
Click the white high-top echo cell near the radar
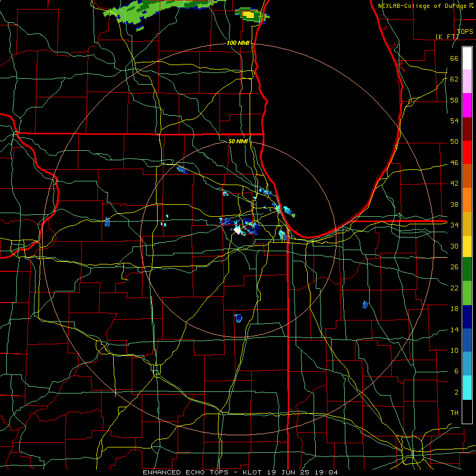click(238, 231)
